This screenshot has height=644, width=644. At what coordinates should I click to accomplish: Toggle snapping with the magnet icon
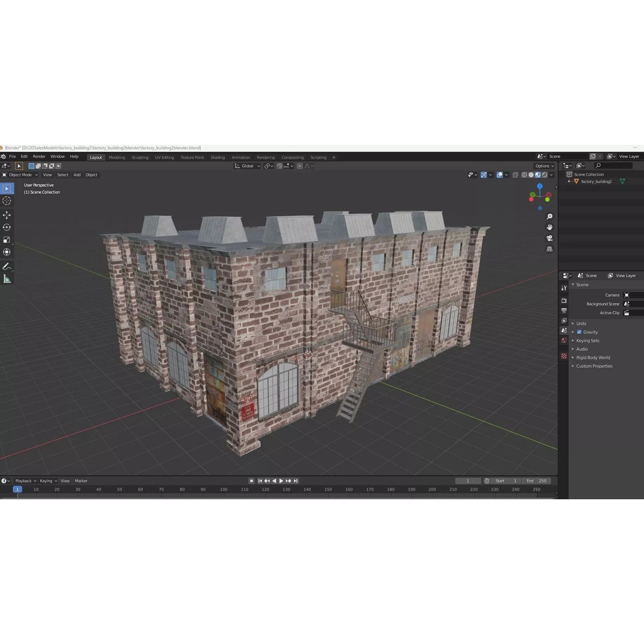coord(279,166)
